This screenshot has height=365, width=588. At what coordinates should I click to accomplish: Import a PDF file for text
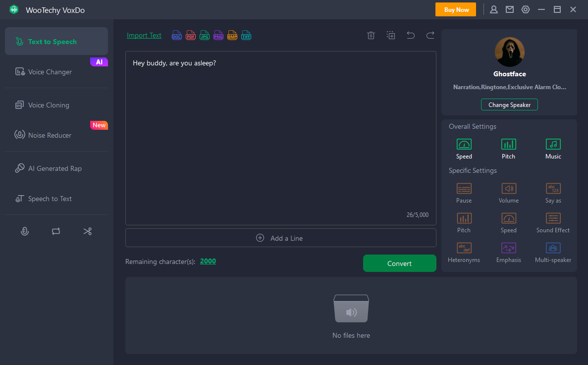click(191, 36)
